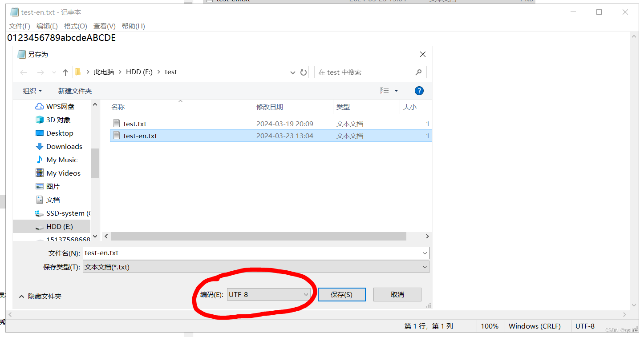
Task: Refresh the folder view
Action: 304,72
